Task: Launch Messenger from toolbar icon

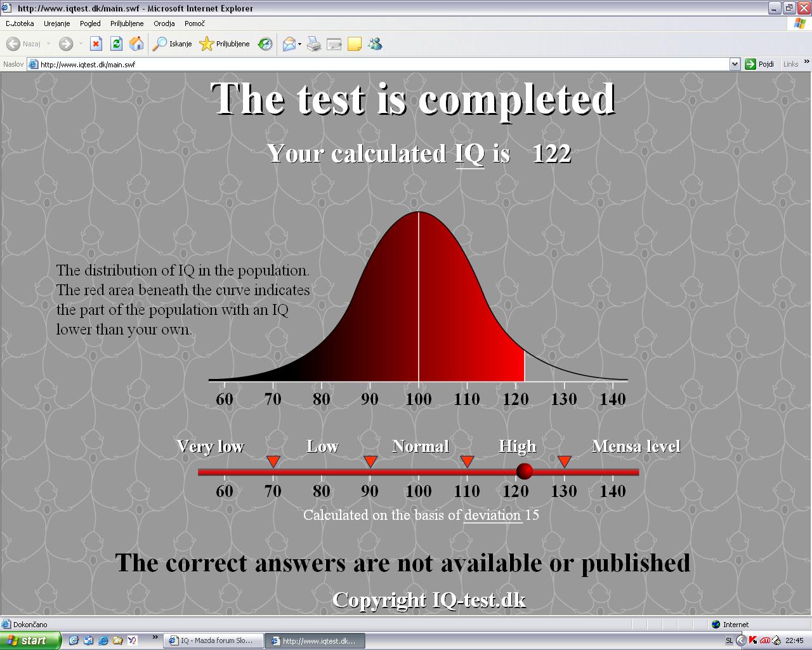Action: pos(375,44)
